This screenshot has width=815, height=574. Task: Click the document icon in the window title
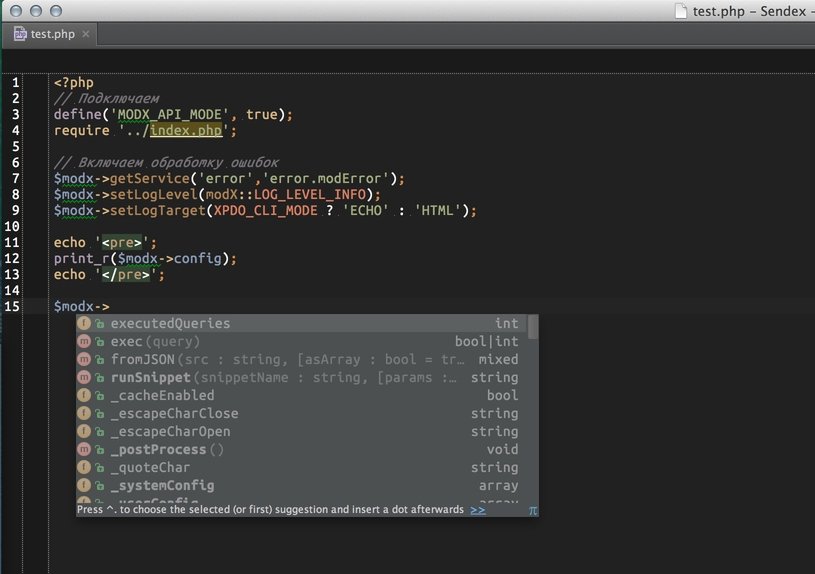pos(681,11)
